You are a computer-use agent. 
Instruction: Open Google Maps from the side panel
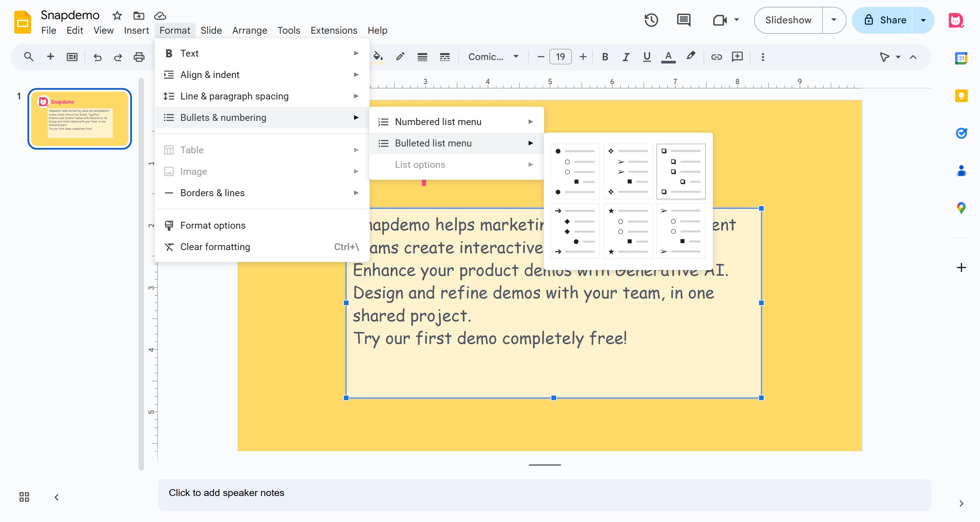[x=961, y=208]
